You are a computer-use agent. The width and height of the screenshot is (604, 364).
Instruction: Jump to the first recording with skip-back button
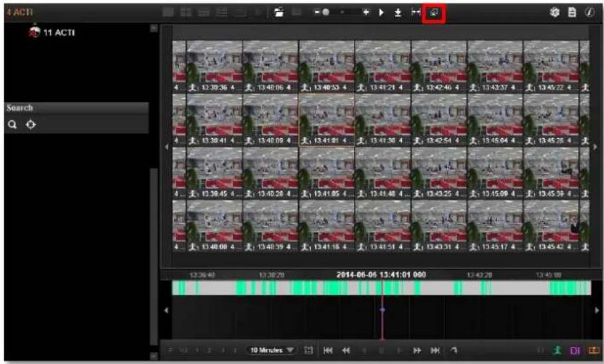click(x=328, y=350)
